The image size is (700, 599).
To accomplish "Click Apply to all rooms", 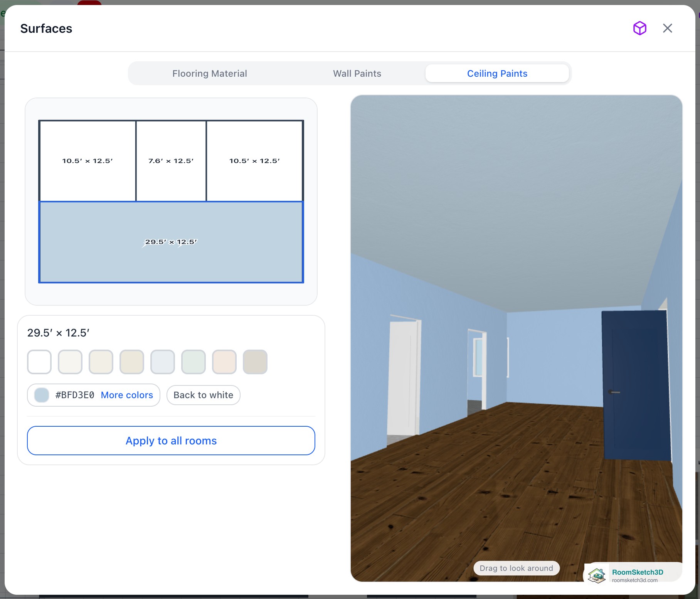I will point(171,441).
